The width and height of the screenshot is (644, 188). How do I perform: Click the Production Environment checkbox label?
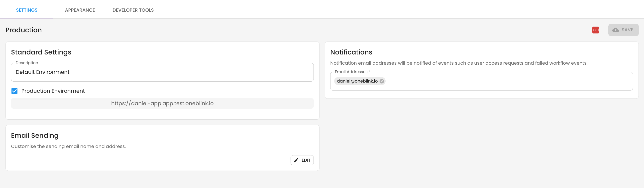click(x=53, y=91)
